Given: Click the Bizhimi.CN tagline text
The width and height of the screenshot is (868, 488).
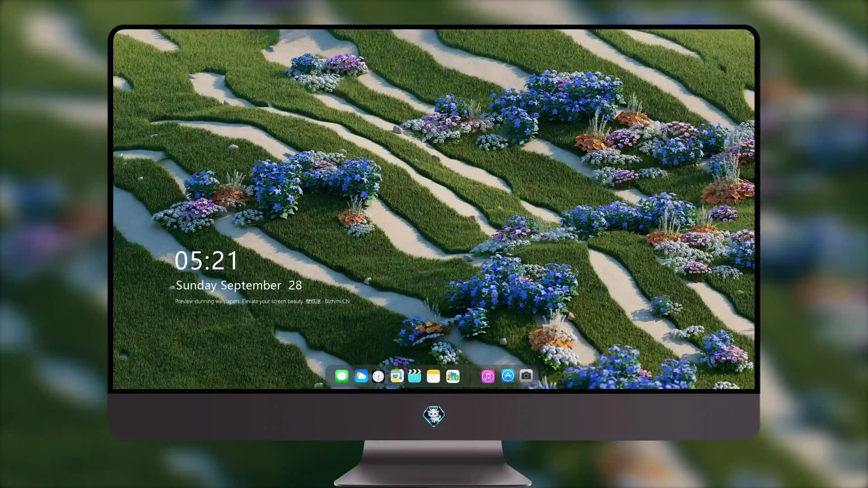Looking at the screenshot, I should coord(262,301).
